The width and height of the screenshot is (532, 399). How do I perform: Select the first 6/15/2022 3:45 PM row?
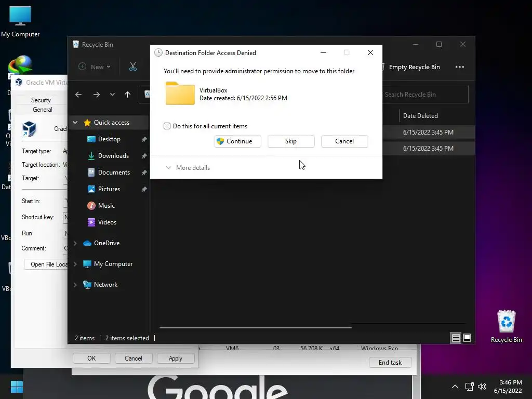[428, 132]
